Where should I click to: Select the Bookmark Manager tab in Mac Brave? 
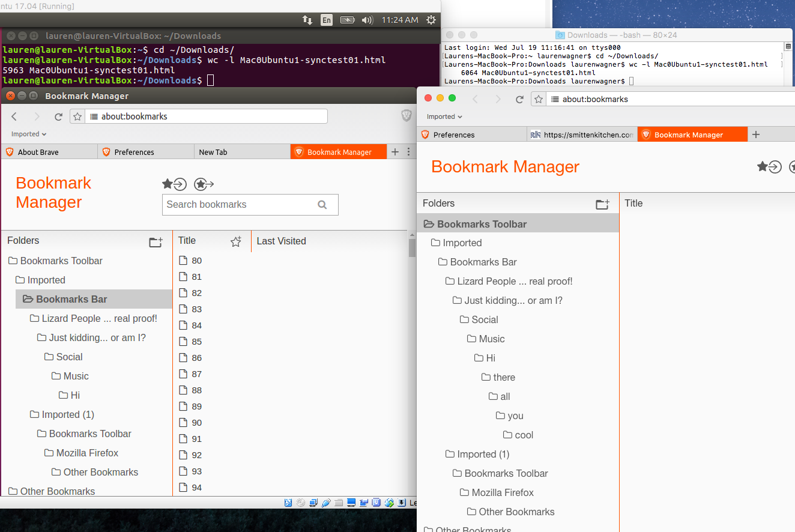pyautogui.click(x=692, y=135)
